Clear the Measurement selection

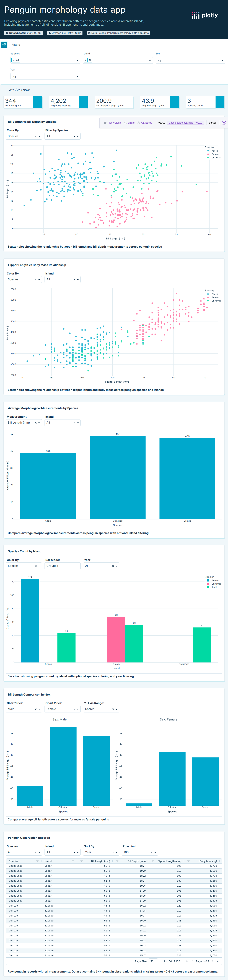[x=36, y=423]
